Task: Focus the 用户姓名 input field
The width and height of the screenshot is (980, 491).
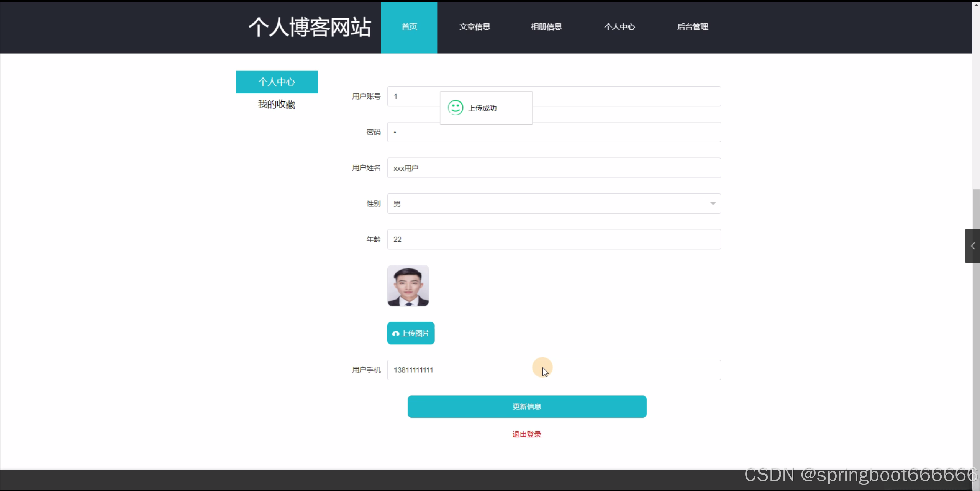Action: click(x=554, y=168)
